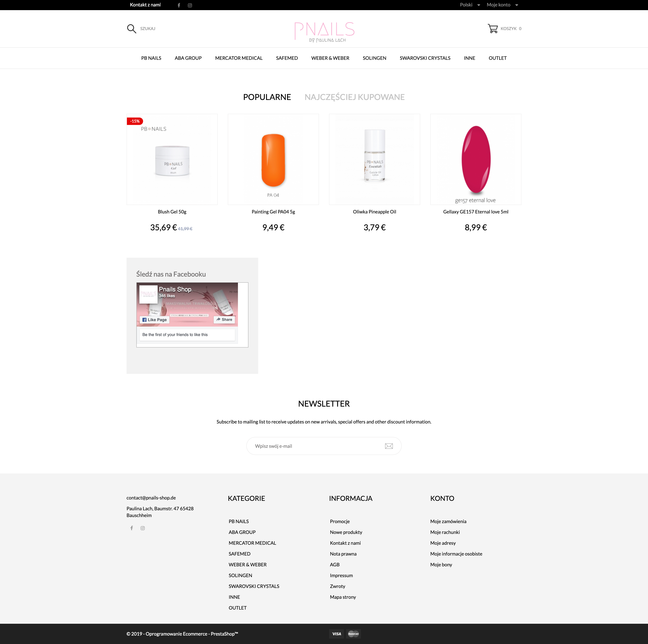Click the SZUKAJ search field
The width and height of the screenshot is (648, 644).
(148, 29)
